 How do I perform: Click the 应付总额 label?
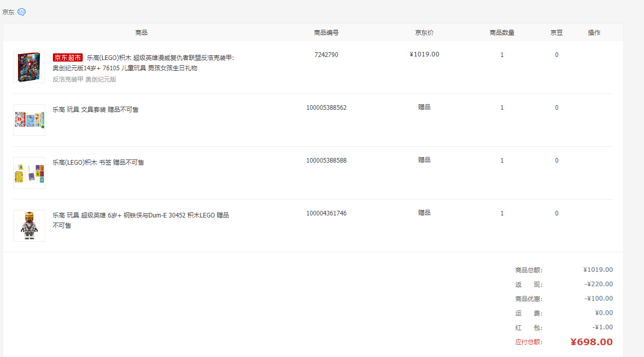click(x=529, y=342)
